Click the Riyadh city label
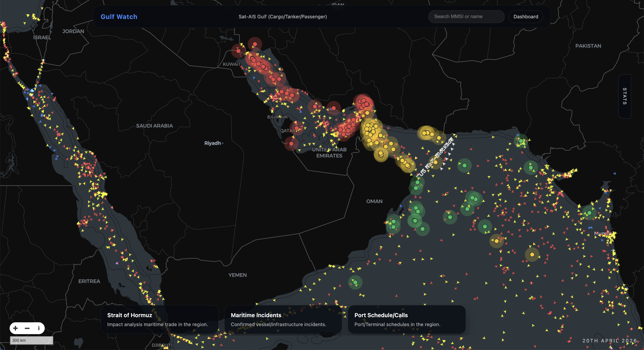 tap(212, 143)
